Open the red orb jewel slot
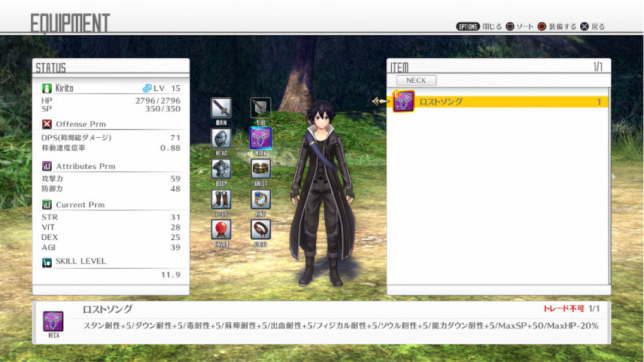 (x=221, y=229)
